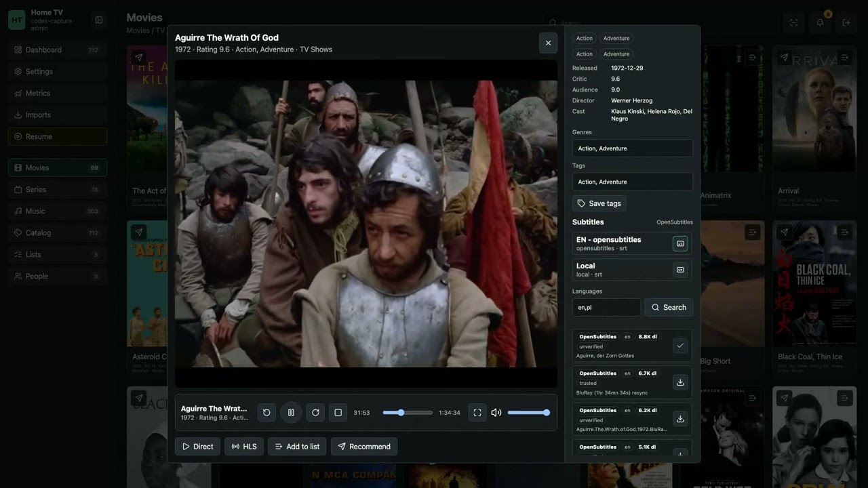Search for subtitles

point(669,307)
